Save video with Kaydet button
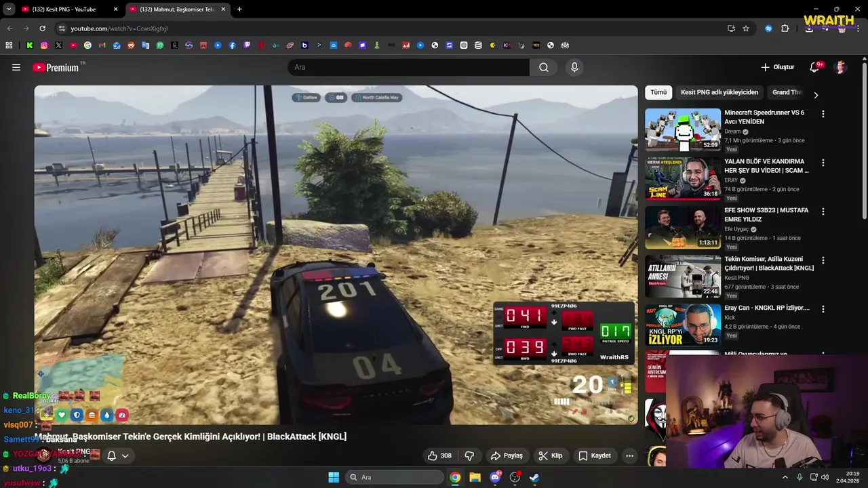Screen dimensions: 868x488 pos(594,455)
